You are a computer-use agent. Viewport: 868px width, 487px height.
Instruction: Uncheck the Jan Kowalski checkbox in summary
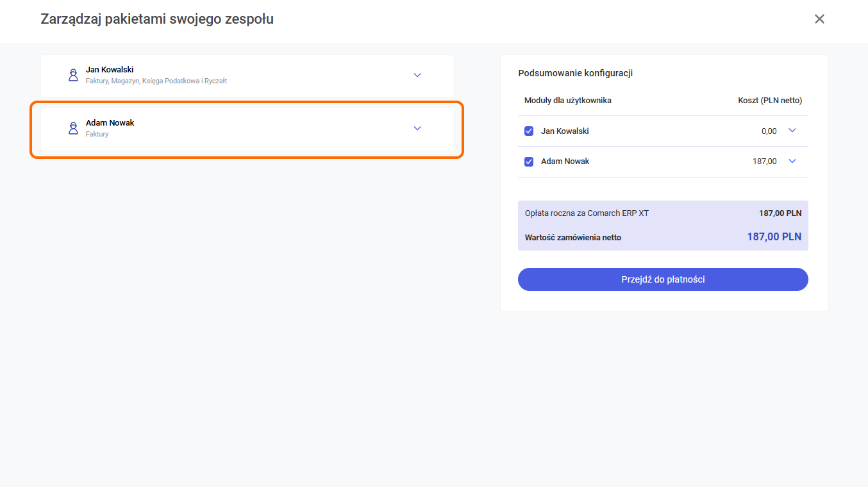point(529,131)
